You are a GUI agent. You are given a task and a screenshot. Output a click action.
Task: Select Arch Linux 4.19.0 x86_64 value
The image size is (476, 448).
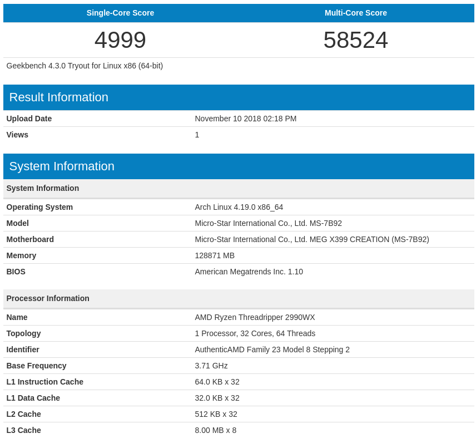[239, 207]
